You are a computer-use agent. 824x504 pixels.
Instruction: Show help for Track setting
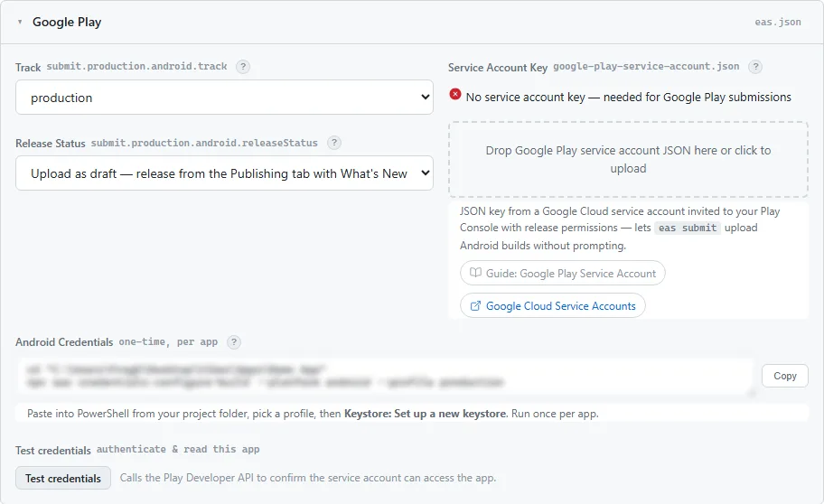click(243, 67)
